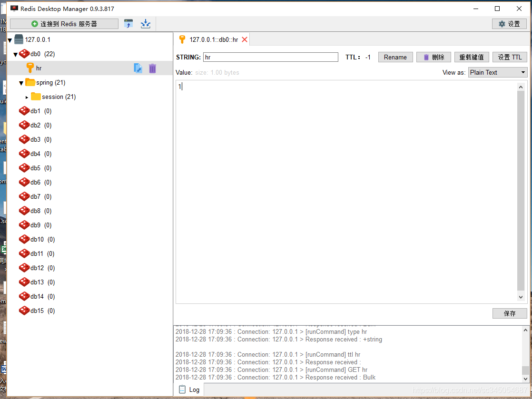Image resolution: width=532 pixels, height=399 pixels.
Task: Click the value editor scroll up arrow
Action: pyautogui.click(x=521, y=87)
